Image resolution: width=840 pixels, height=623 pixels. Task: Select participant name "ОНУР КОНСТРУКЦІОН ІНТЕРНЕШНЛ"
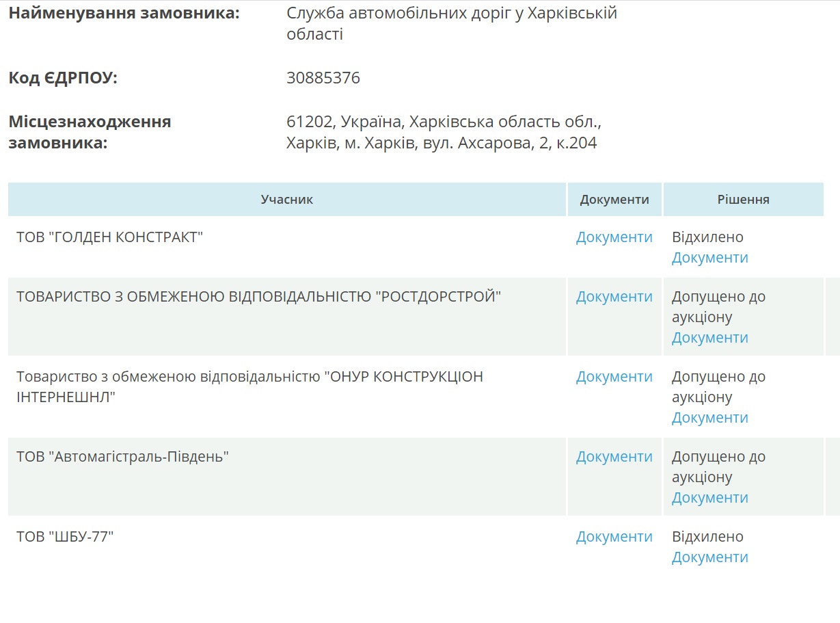[249, 387]
